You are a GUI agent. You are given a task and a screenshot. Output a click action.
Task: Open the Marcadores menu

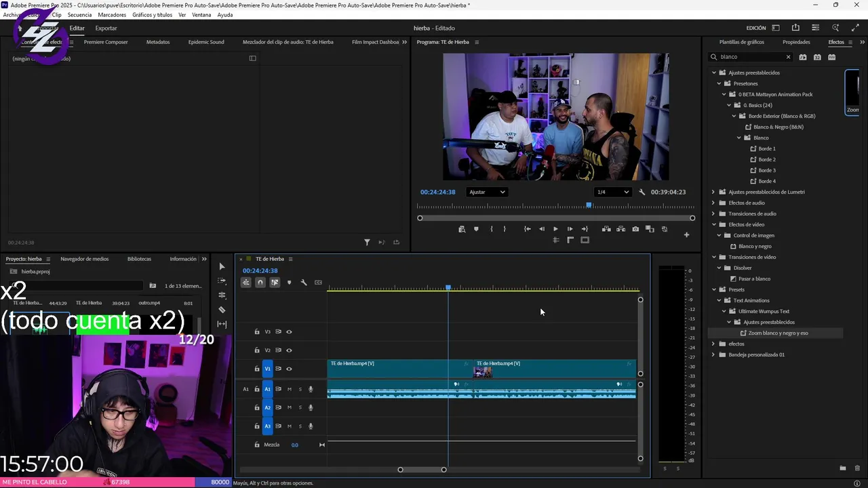pyautogui.click(x=112, y=15)
